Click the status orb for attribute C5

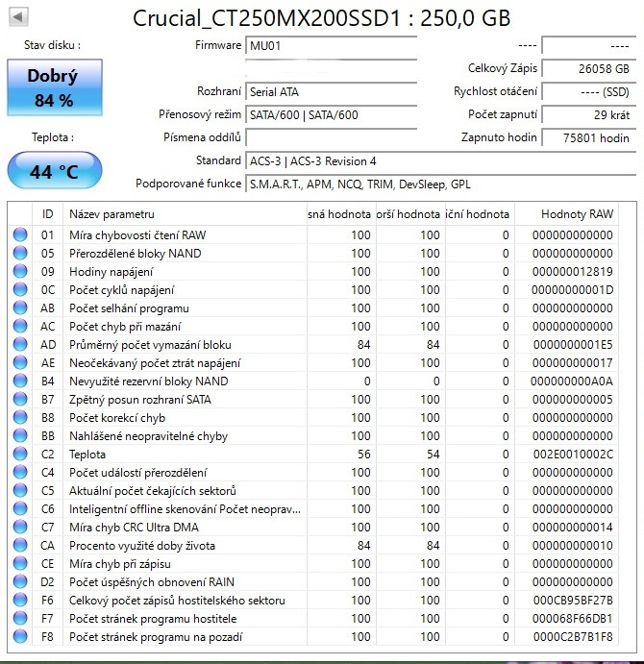coord(20,490)
